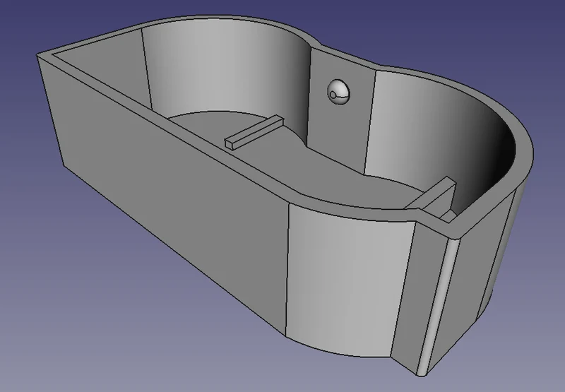The width and height of the screenshot is (565, 392).
Task: Select the small block inside the rim notch
Action: [x=450, y=216]
